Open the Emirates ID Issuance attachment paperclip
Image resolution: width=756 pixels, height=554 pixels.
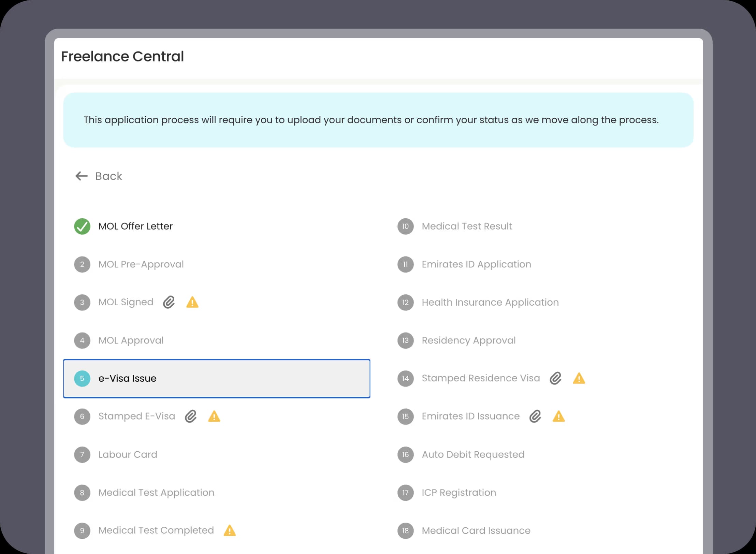[535, 416]
